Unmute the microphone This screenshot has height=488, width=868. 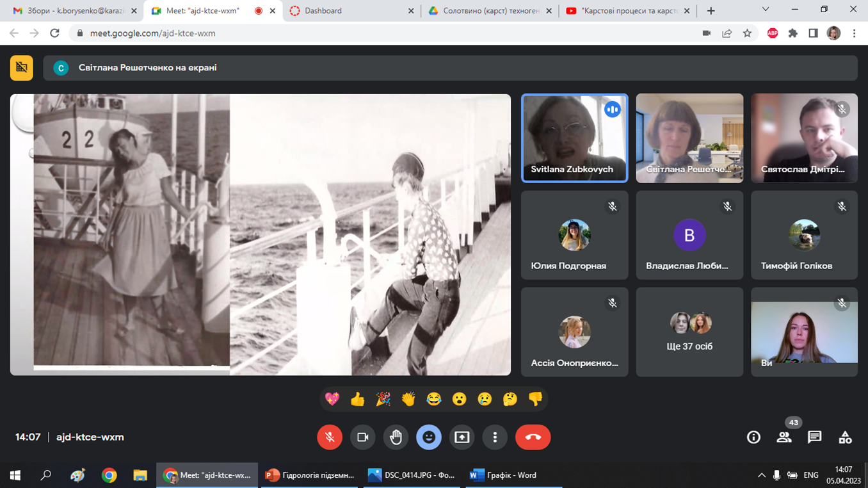coord(330,437)
